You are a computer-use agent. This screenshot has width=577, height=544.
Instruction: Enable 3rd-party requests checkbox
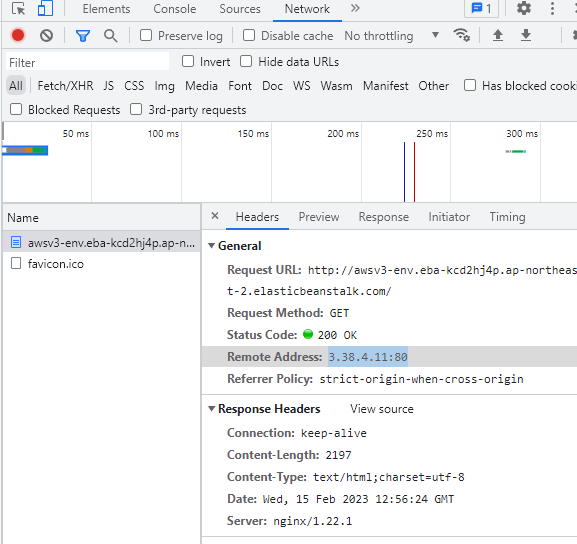[x=136, y=109]
